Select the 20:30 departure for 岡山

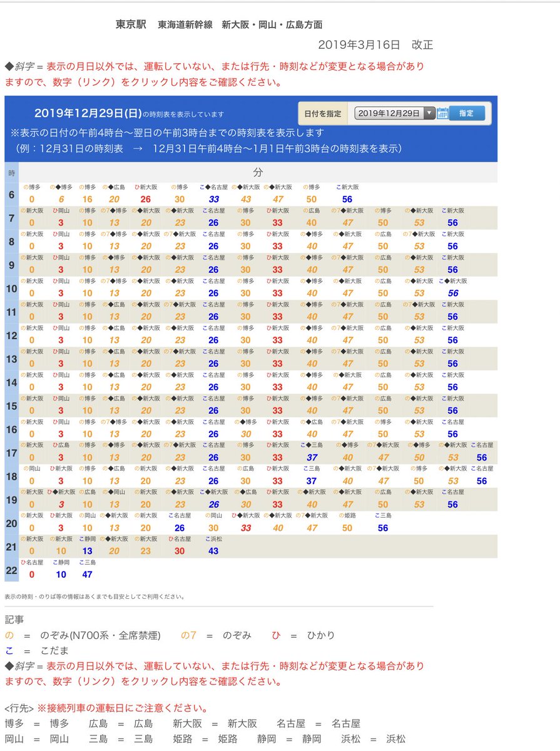[213, 528]
